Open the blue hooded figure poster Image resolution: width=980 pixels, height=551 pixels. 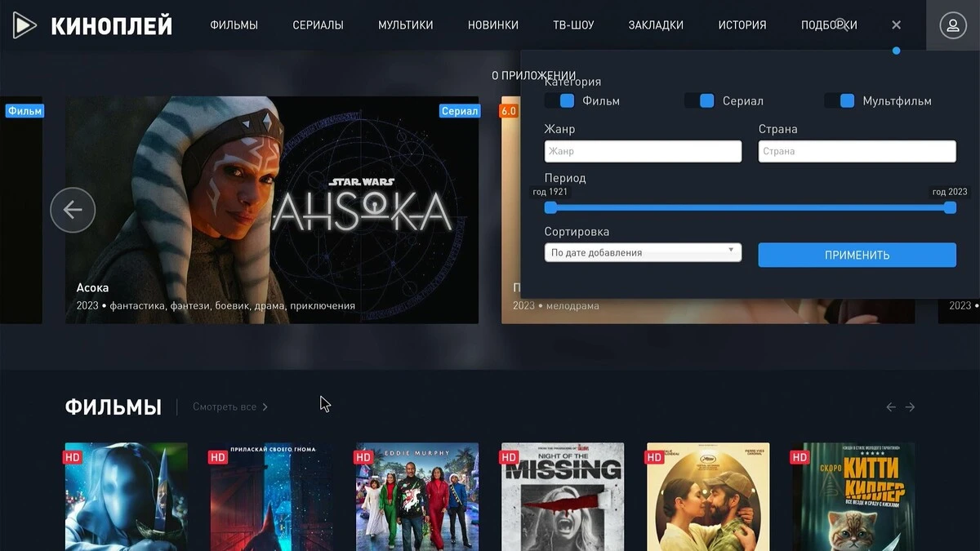coord(127,496)
